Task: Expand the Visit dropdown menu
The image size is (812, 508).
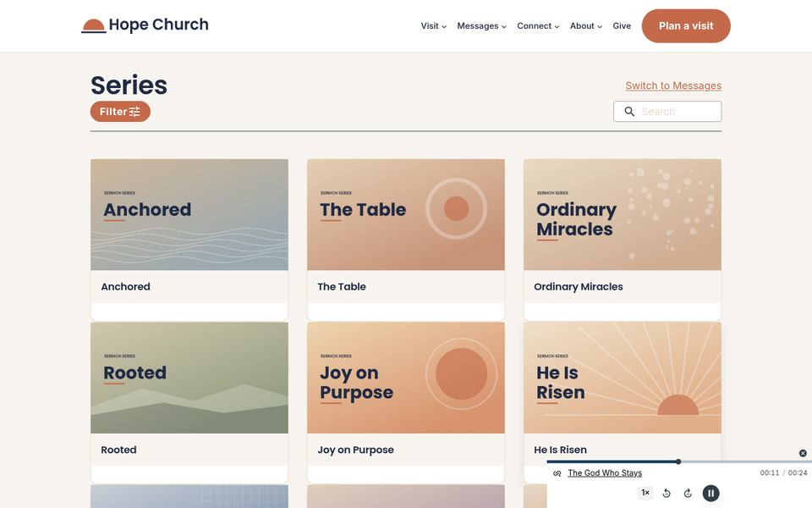Action: [433, 26]
